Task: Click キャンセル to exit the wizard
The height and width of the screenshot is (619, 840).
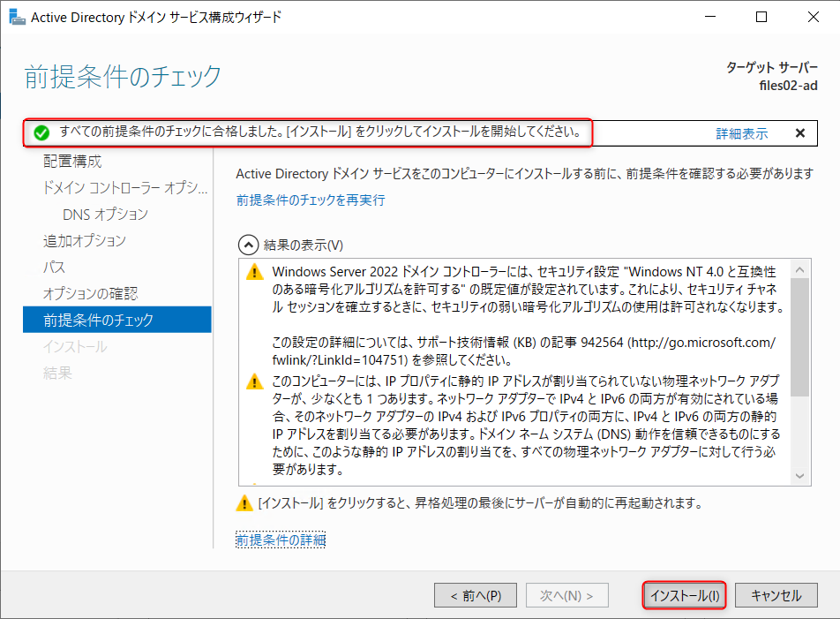Action: click(776, 594)
